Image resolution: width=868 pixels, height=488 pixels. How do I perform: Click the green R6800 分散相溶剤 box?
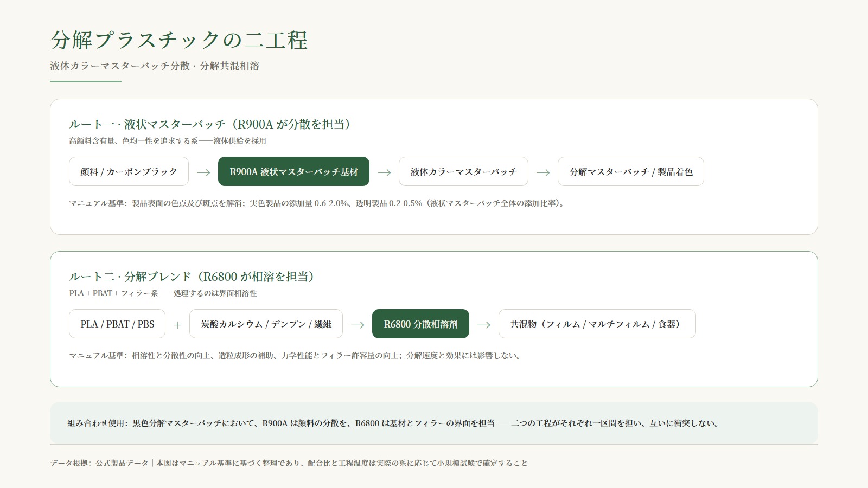click(x=420, y=324)
